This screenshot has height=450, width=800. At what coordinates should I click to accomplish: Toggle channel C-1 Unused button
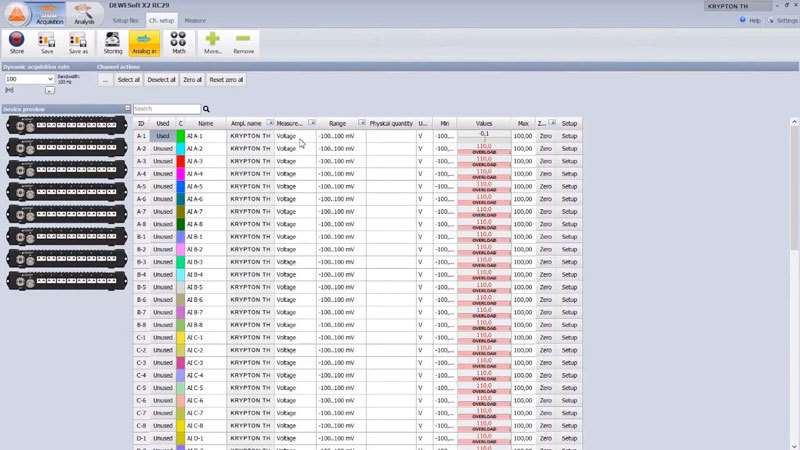click(x=162, y=337)
